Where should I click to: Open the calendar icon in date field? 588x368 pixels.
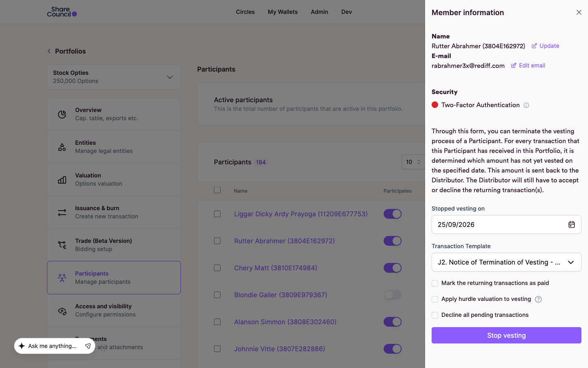pyautogui.click(x=572, y=224)
